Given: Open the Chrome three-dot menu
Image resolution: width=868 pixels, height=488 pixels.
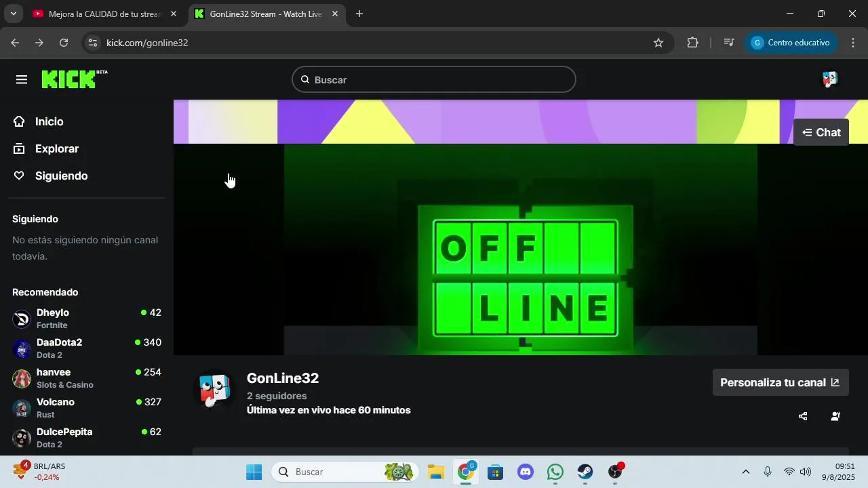Looking at the screenshot, I should coord(853,43).
